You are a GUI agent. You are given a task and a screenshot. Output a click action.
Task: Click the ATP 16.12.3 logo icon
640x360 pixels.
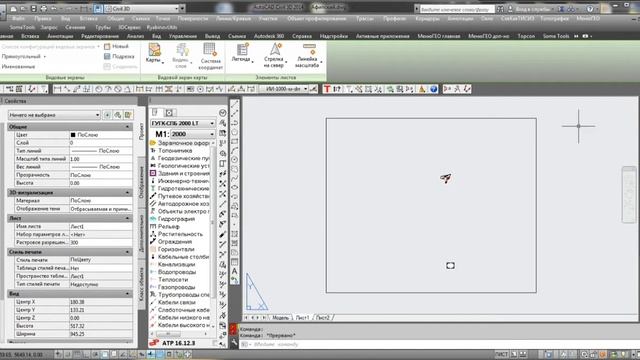(154, 343)
